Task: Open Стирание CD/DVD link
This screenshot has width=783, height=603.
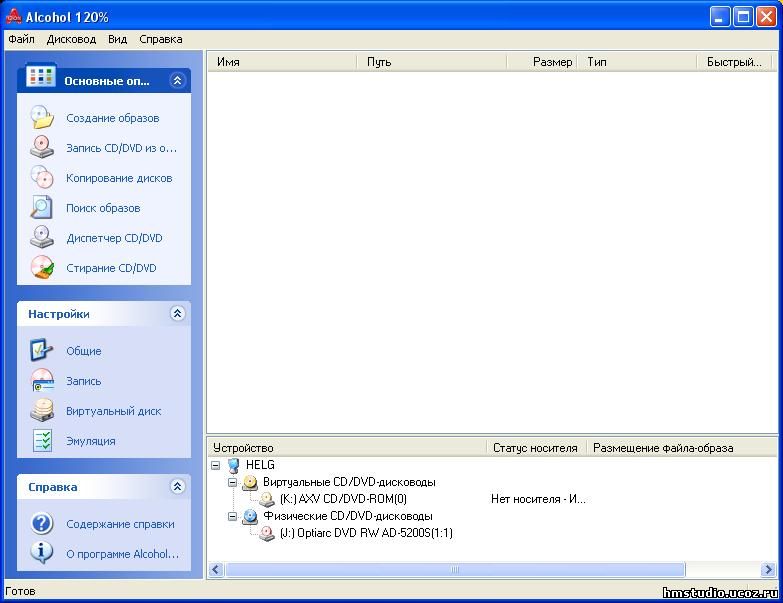Action: [111, 268]
